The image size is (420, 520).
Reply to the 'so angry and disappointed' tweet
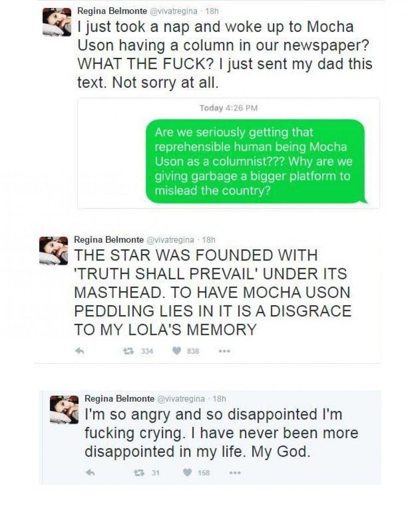pos(90,473)
